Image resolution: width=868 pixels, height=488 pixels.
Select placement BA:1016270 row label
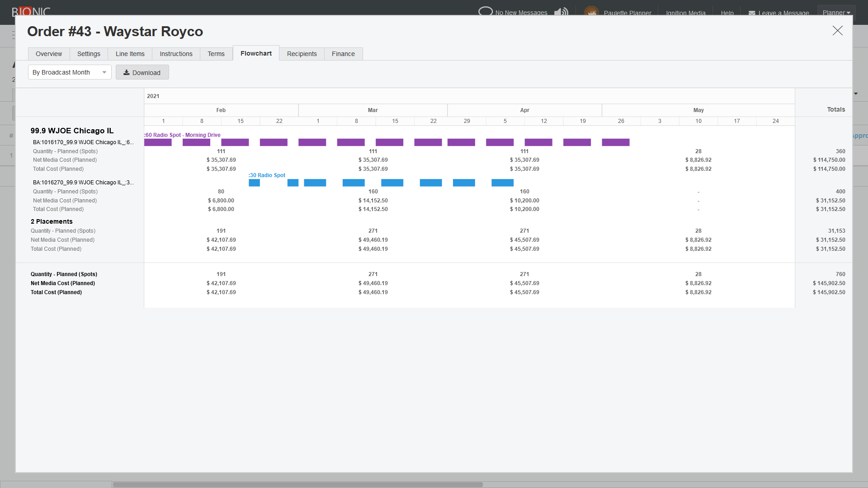point(83,183)
